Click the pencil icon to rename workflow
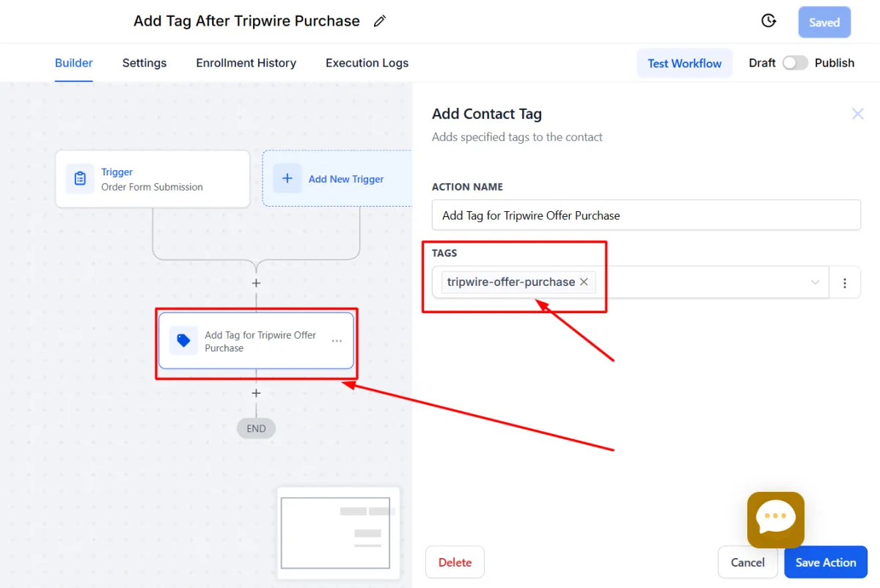This screenshot has width=880, height=588. pyautogui.click(x=379, y=21)
